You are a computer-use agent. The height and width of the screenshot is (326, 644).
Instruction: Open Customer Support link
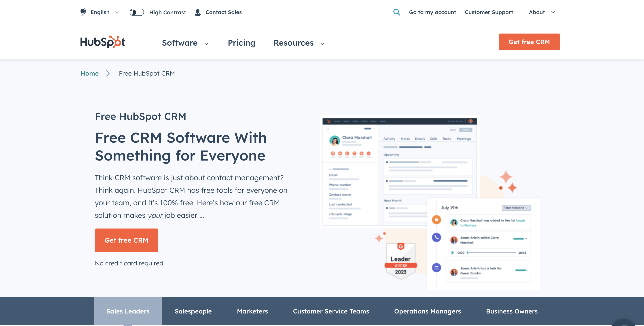489,12
